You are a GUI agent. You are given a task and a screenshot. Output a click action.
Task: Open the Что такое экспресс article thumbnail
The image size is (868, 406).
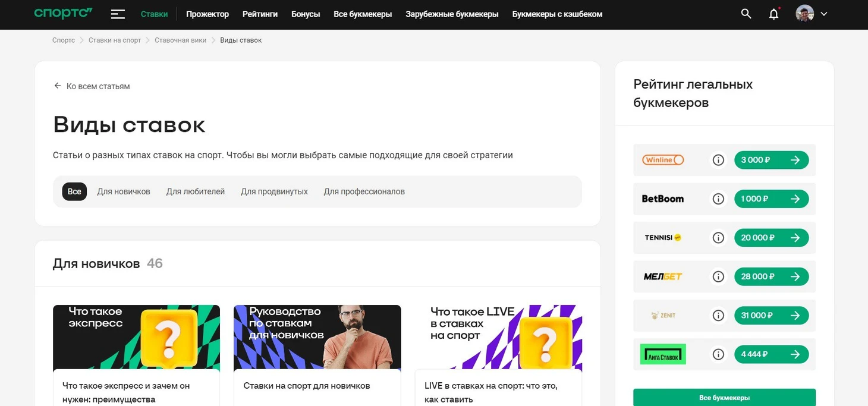tap(136, 338)
